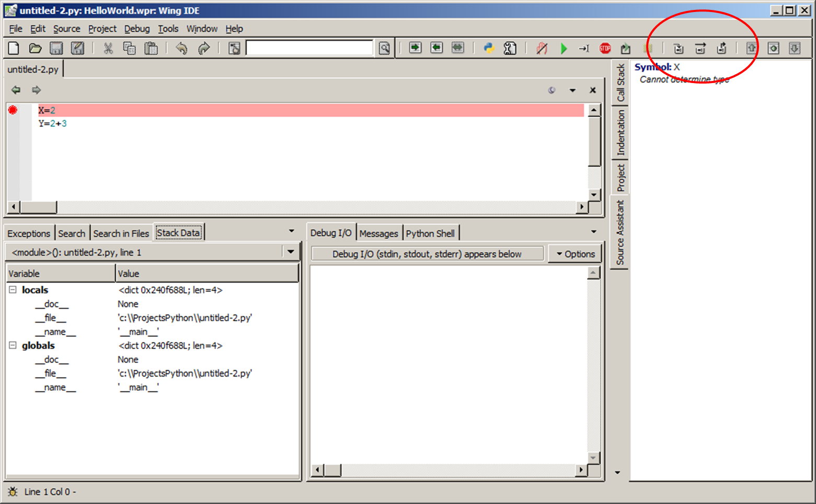Collapse the globals tree node
The width and height of the screenshot is (816, 504).
(13, 345)
